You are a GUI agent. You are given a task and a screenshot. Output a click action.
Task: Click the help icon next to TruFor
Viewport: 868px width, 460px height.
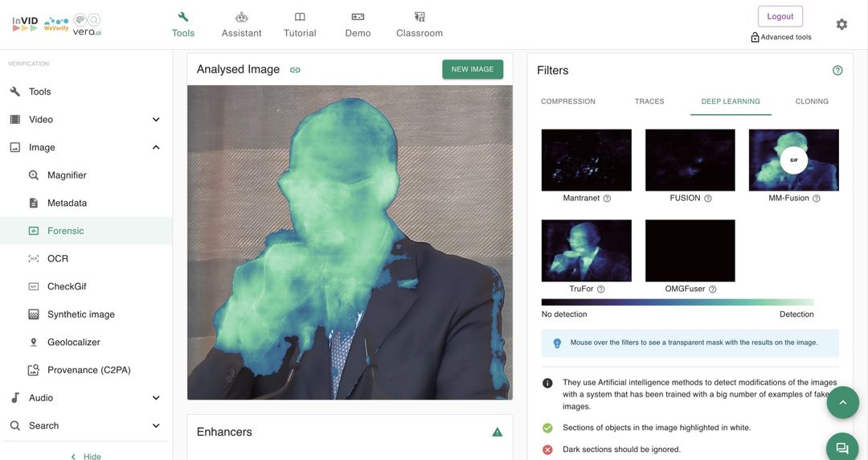tap(600, 290)
